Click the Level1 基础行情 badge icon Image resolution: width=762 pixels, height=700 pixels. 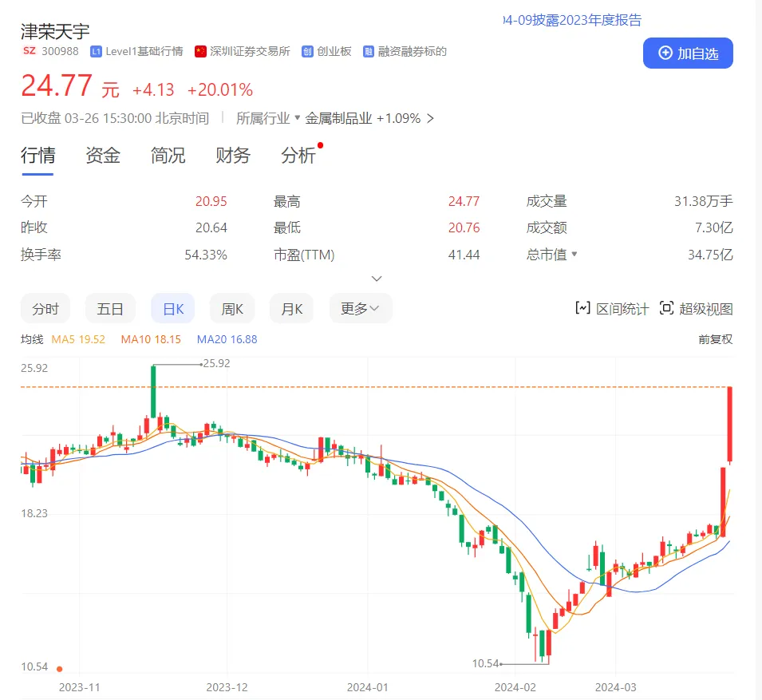coord(97,51)
